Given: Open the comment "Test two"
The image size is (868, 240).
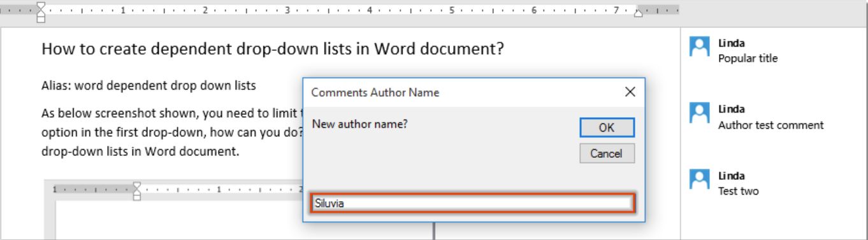Looking at the screenshot, I should coord(738,191).
